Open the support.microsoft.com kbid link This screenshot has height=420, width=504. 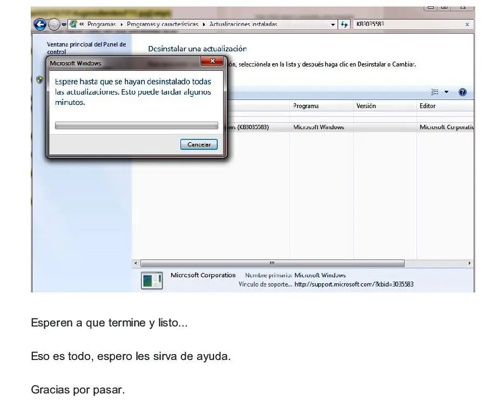(x=354, y=284)
